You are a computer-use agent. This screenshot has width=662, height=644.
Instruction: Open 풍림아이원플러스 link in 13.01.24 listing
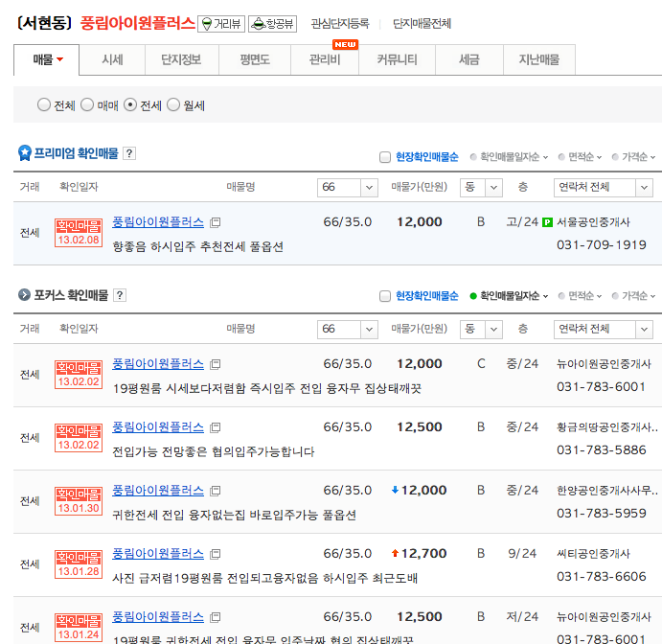click(x=158, y=617)
